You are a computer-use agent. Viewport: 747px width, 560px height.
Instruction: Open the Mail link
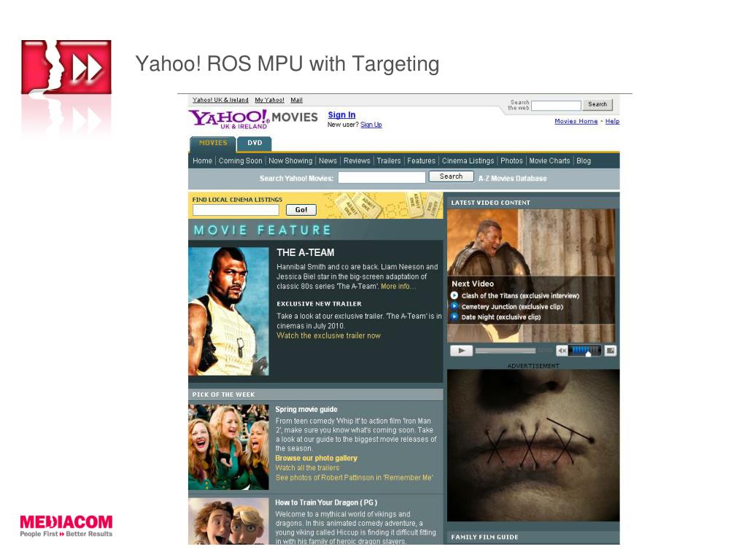pyautogui.click(x=296, y=100)
